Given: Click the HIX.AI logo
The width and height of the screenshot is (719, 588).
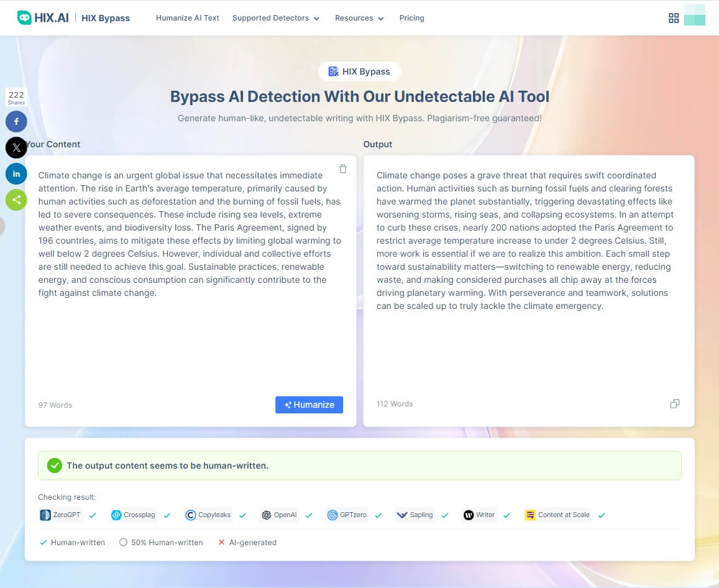Looking at the screenshot, I should coord(43,18).
